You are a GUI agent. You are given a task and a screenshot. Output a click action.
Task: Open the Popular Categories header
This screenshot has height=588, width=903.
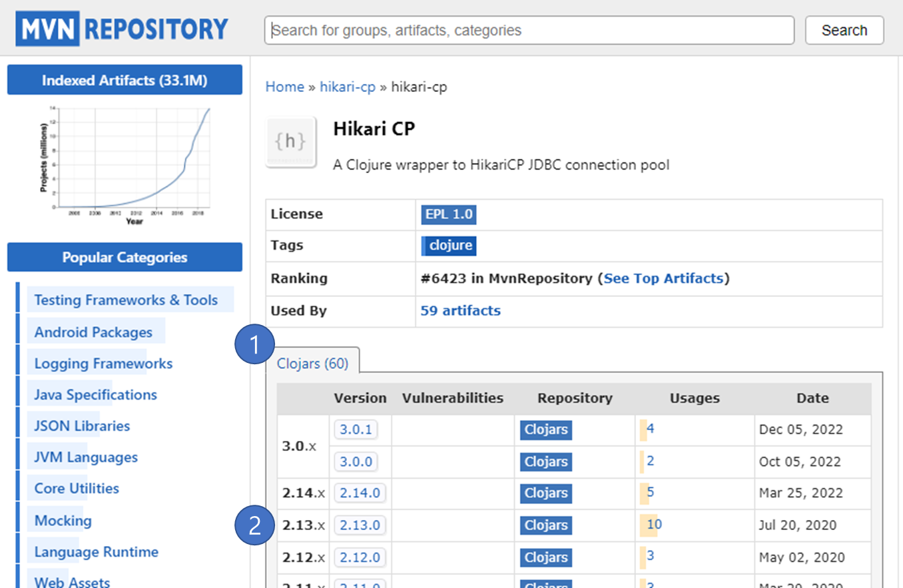point(125,257)
